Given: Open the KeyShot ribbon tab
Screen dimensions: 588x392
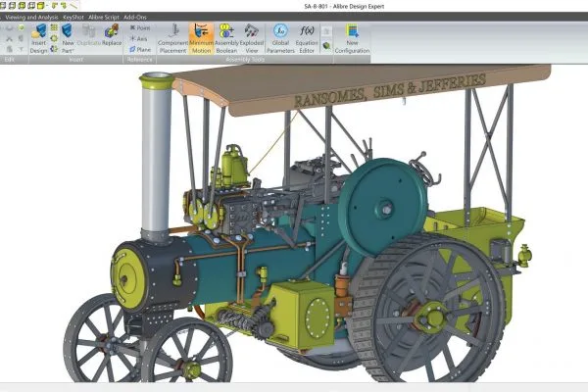Looking at the screenshot, I should (x=73, y=18).
